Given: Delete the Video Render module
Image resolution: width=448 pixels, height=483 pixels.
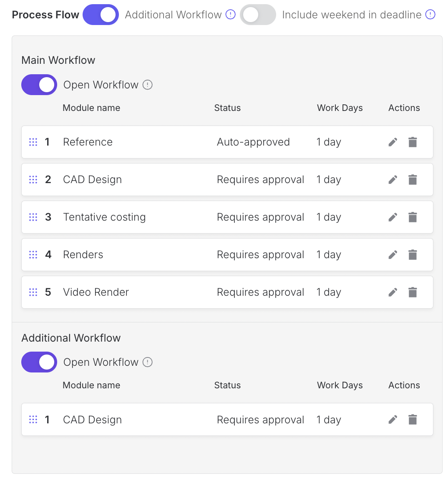Looking at the screenshot, I should point(413,292).
